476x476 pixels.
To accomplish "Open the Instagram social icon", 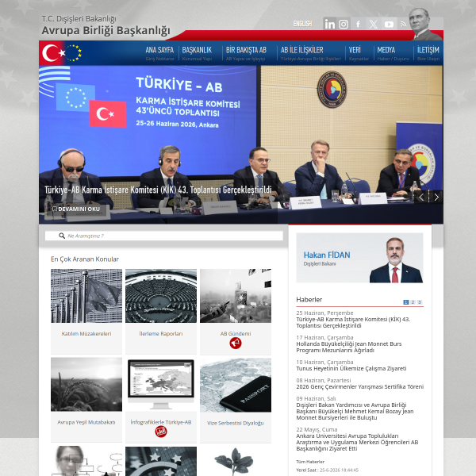I will point(344,24).
